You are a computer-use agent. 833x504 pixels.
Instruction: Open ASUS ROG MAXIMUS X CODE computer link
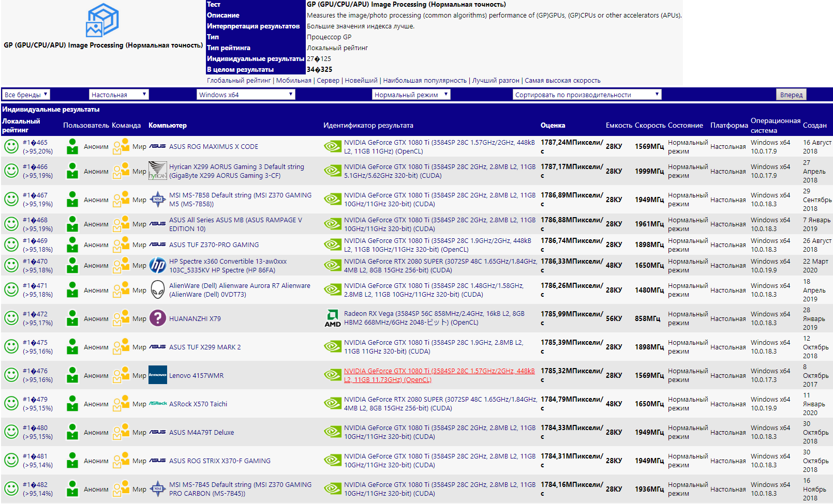point(214,146)
